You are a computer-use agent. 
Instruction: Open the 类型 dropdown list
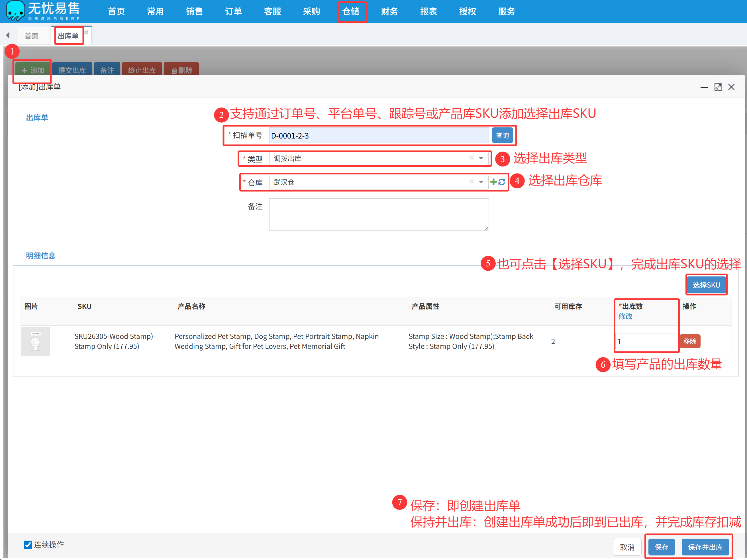click(481, 158)
